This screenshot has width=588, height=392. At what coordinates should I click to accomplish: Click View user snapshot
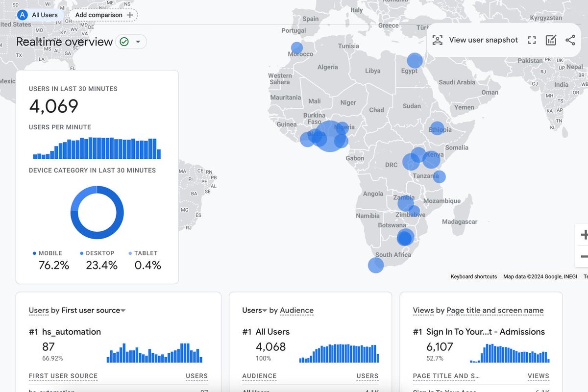pos(483,40)
